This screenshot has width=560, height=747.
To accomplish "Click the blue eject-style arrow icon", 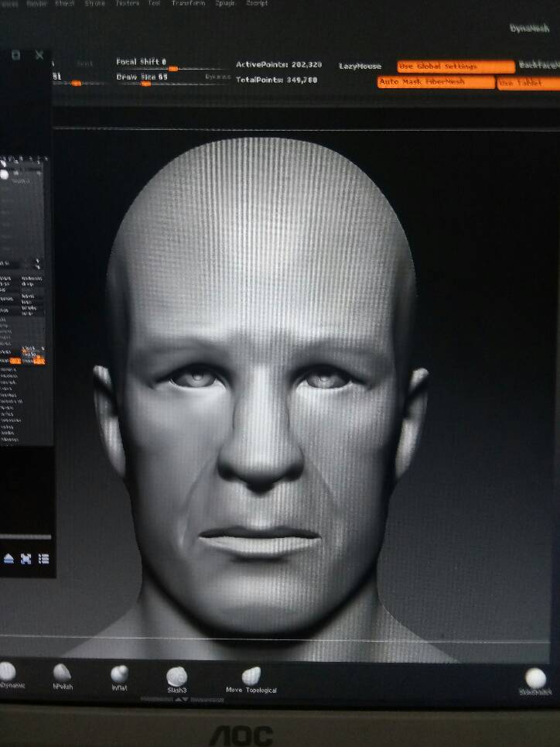I will coord(9,558).
